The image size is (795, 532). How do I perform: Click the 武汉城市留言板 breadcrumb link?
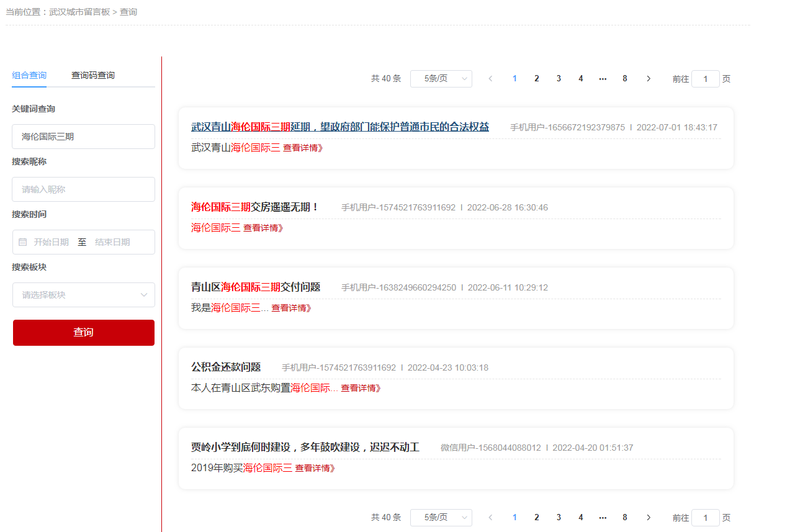[x=79, y=12]
